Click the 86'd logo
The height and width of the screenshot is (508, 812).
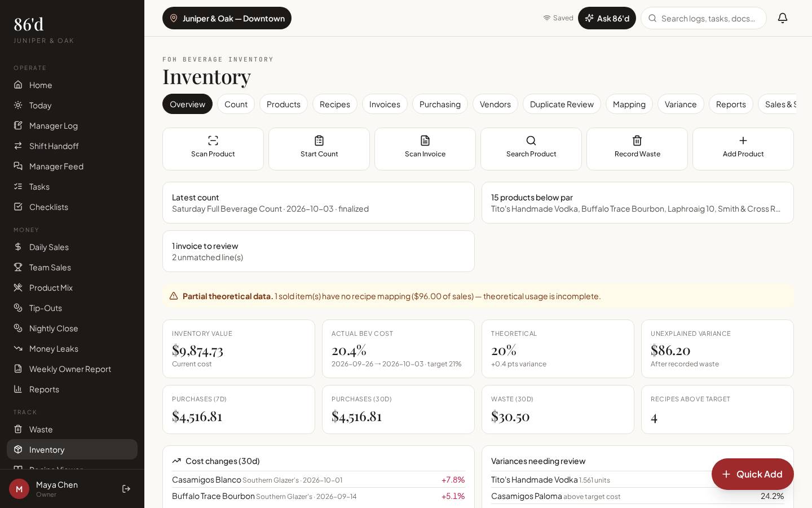point(29,24)
